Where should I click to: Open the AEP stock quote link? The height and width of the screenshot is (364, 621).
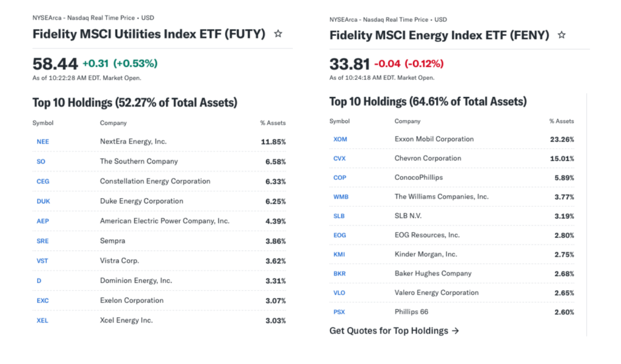pyautogui.click(x=42, y=221)
